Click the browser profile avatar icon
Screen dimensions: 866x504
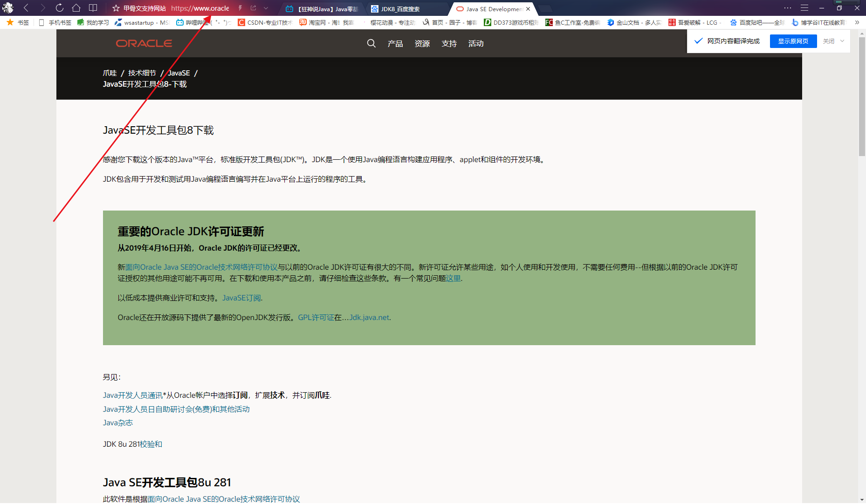point(7,8)
